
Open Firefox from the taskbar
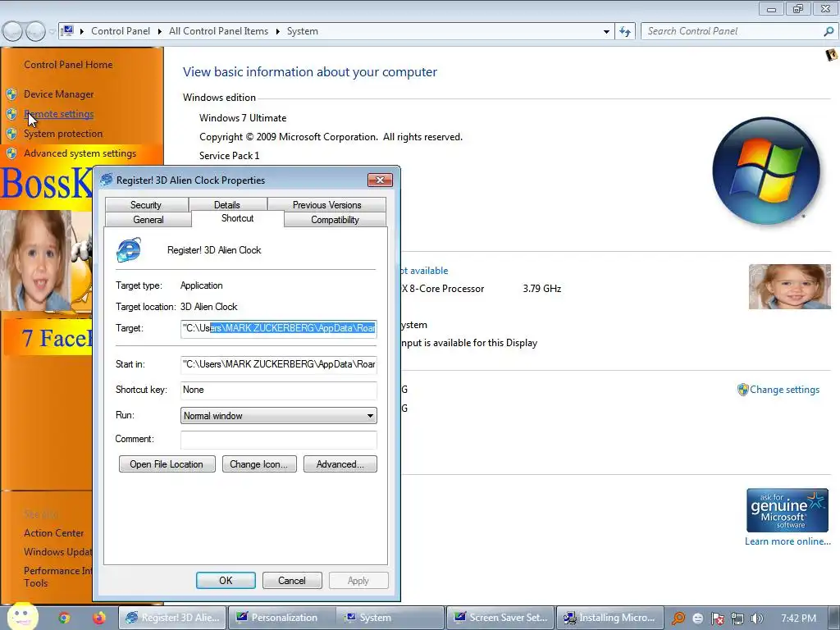click(x=99, y=618)
